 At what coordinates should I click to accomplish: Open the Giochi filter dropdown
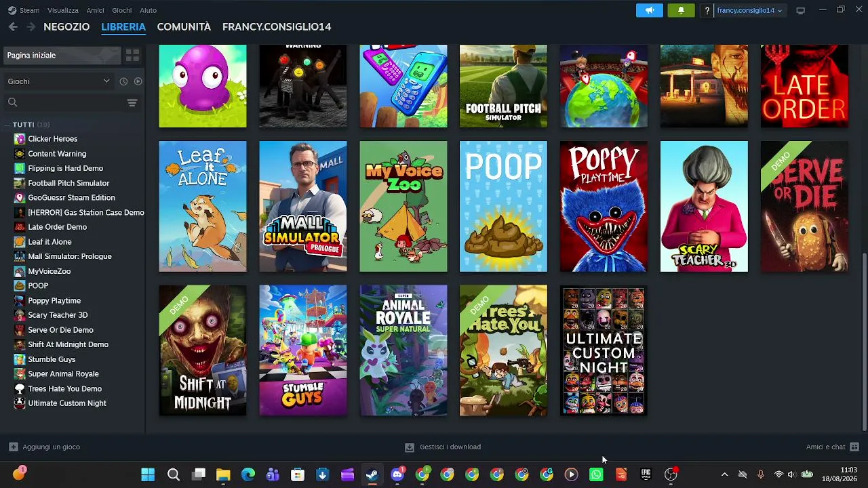click(x=58, y=81)
